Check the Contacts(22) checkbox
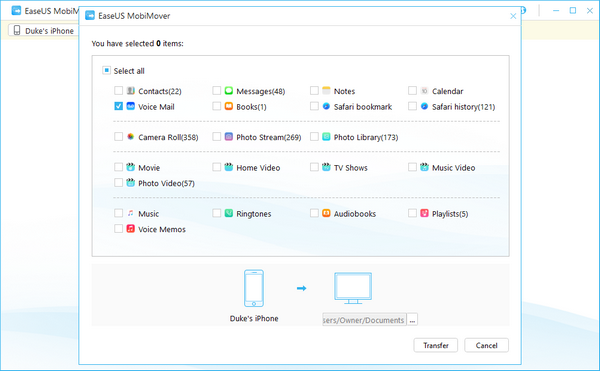This screenshot has width=600, height=371. point(118,91)
